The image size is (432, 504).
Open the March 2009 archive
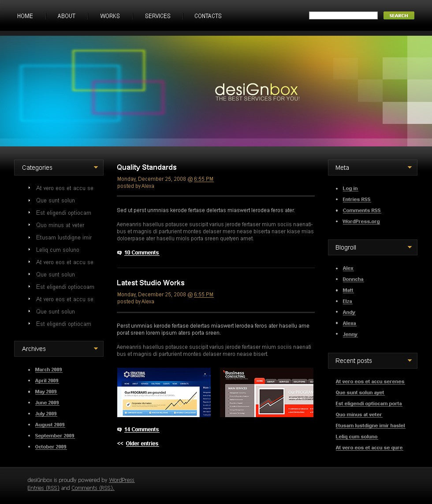tap(48, 370)
